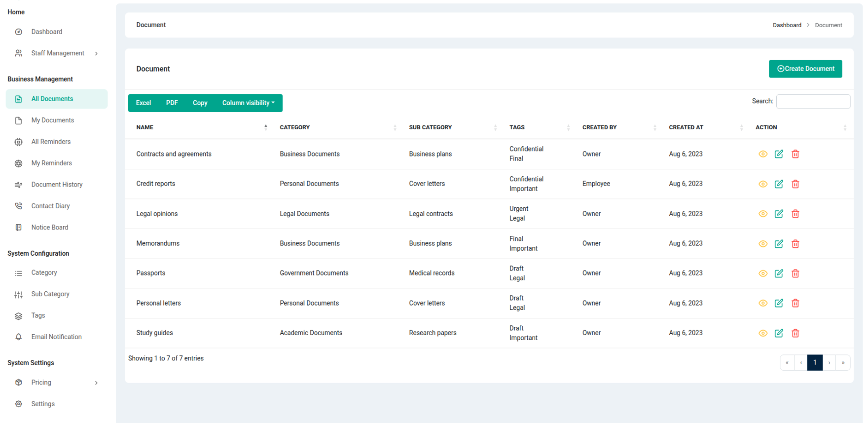View Study guides with eye icon

(x=762, y=333)
